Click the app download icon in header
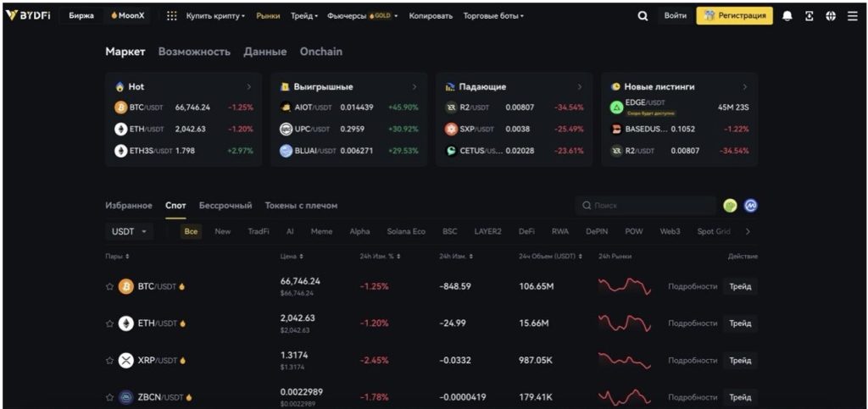The image size is (868, 409). coord(810,16)
